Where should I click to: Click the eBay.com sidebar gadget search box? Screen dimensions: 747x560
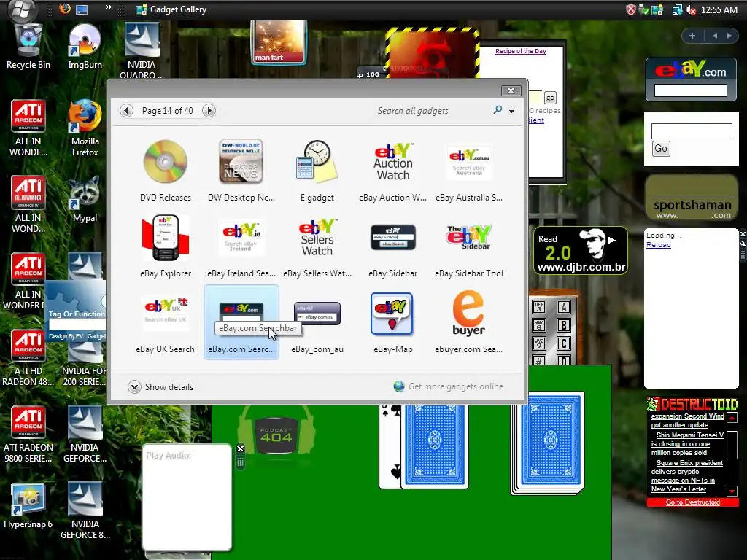click(x=691, y=90)
